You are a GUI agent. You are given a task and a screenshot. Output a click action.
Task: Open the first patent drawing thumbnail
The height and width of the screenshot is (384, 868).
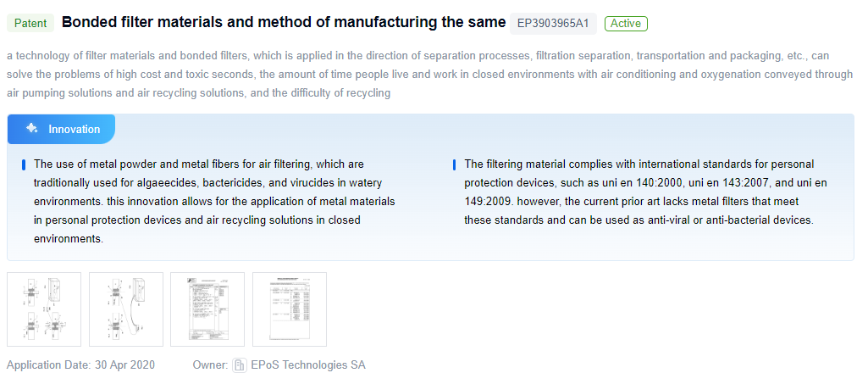44,309
